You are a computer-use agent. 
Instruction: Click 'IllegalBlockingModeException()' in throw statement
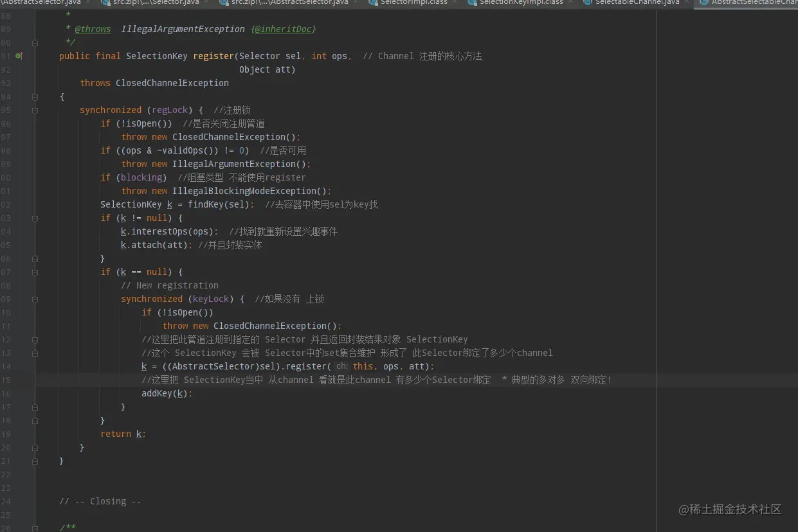pyautogui.click(x=249, y=191)
